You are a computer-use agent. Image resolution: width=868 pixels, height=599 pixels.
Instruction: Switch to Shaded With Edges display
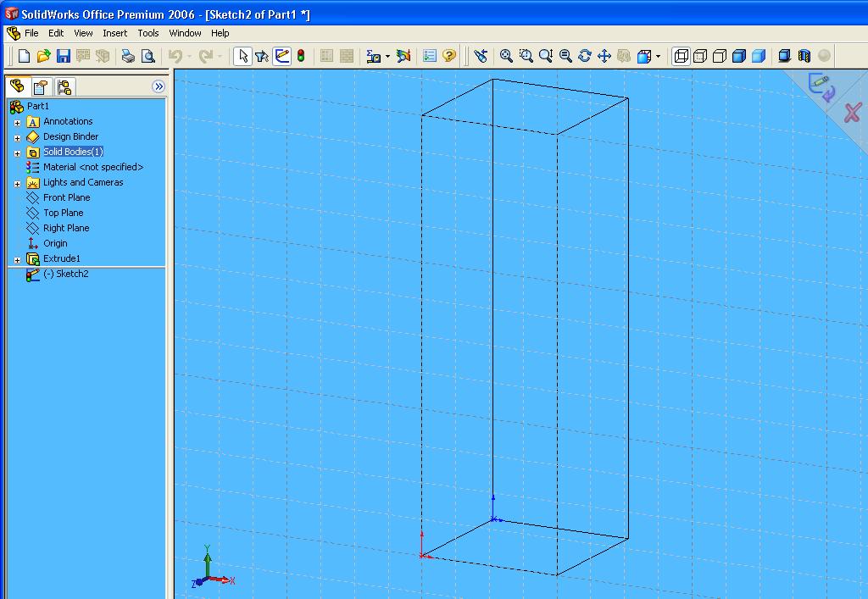point(739,56)
